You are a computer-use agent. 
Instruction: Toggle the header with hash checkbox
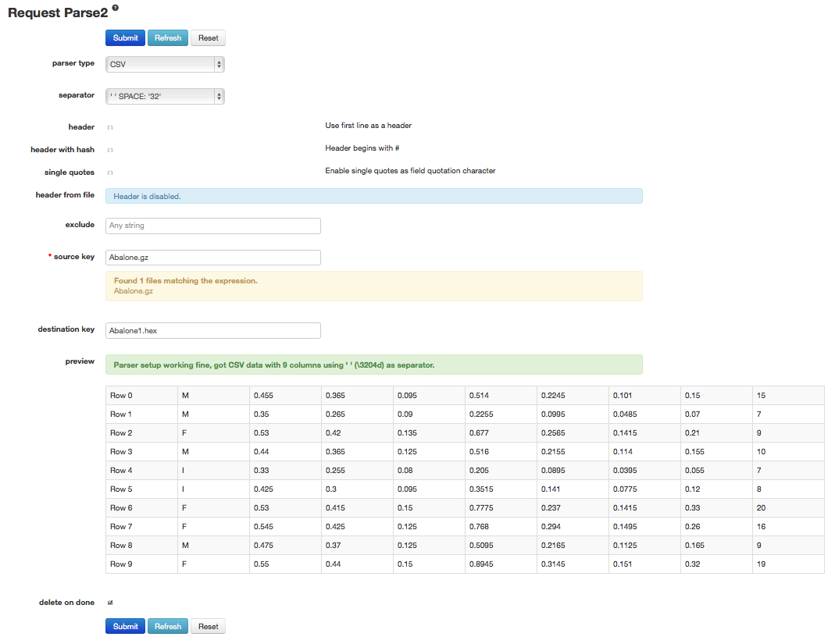click(110, 150)
